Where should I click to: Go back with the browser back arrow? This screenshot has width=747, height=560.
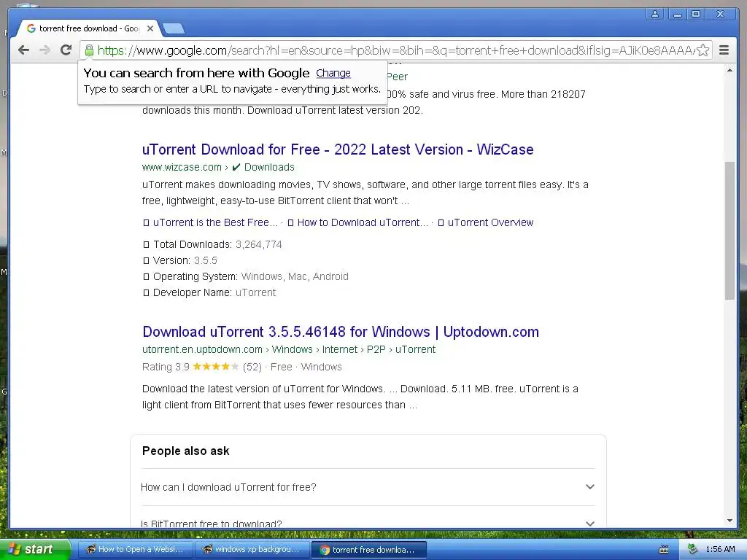[x=23, y=50]
